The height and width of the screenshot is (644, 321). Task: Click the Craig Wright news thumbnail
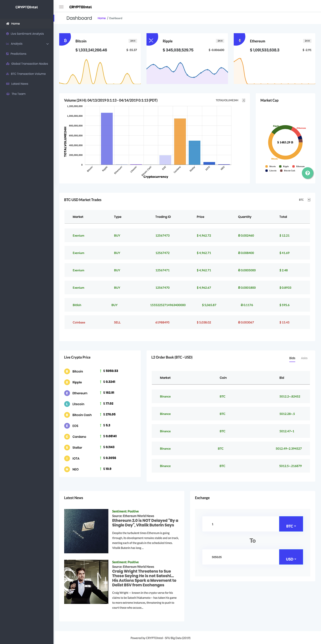pos(86,582)
